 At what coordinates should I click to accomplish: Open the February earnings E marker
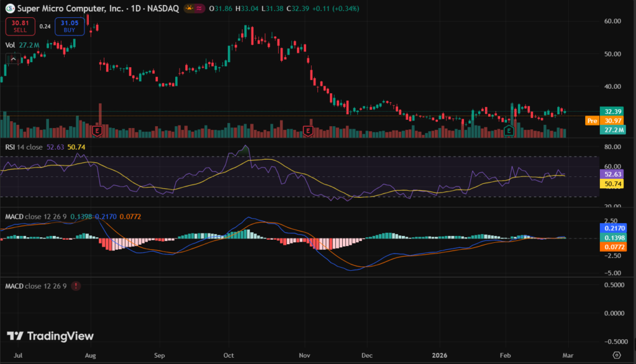tap(509, 130)
